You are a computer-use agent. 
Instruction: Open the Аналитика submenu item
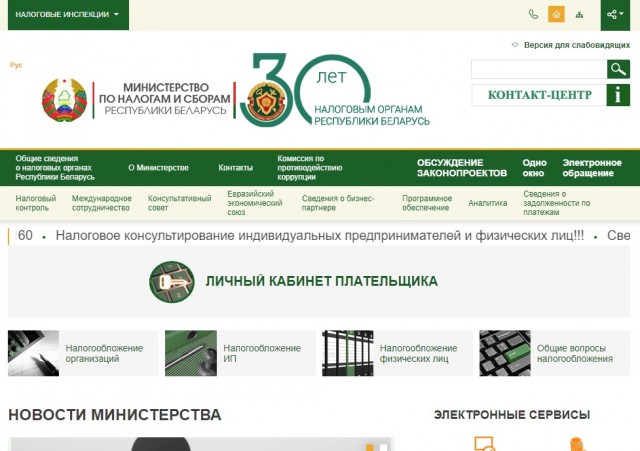(x=488, y=203)
